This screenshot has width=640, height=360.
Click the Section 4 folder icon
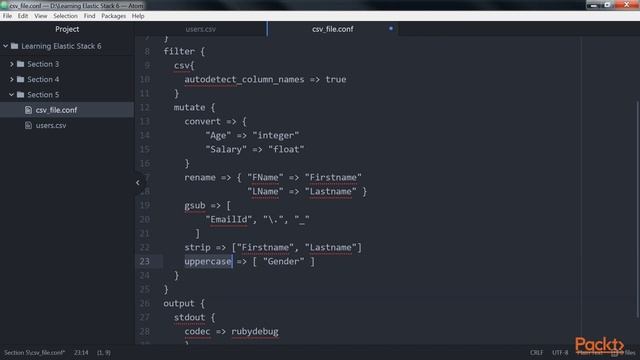click(20, 79)
